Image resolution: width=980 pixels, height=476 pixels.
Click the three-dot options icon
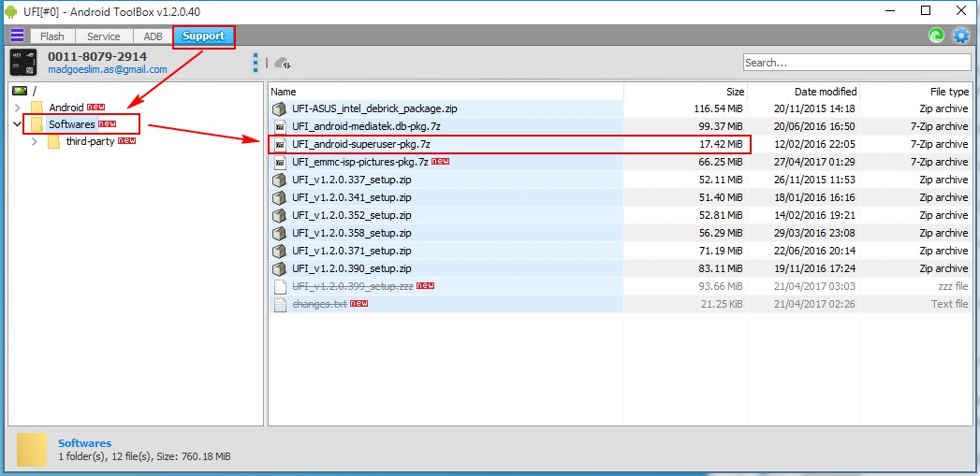pos(255,63)
